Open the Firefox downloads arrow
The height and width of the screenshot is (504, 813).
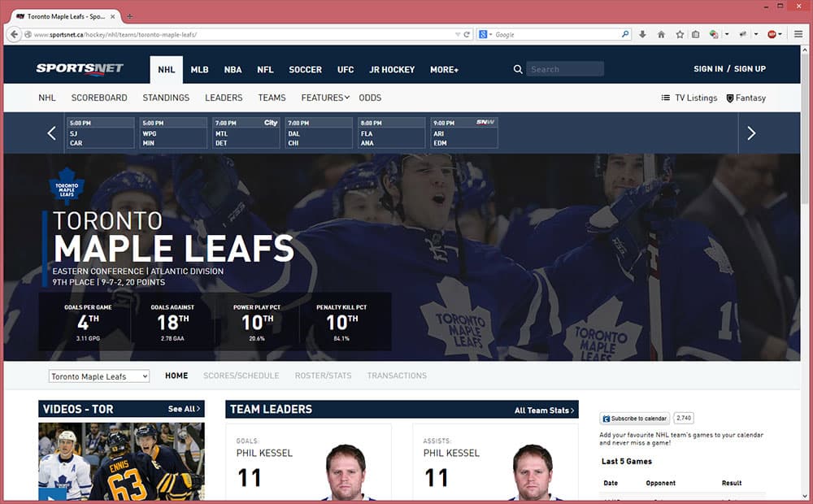[x=642, y=34]
